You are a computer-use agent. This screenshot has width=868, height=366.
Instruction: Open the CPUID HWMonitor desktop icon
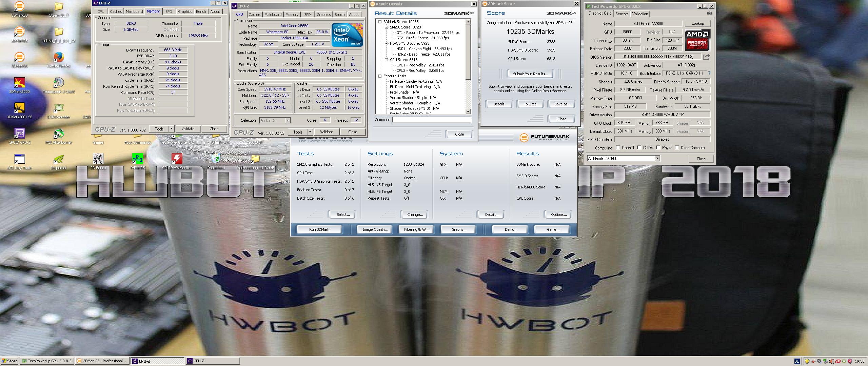coord(177,159)
